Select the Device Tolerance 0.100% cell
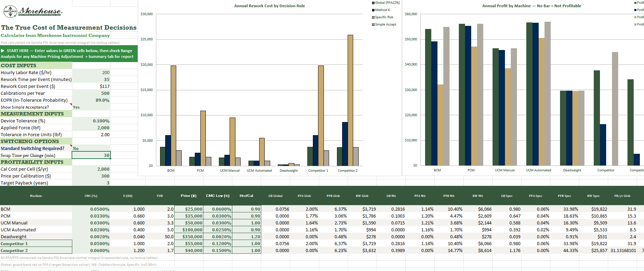This screenshot has width=644, height=271. tap(91, 121)
